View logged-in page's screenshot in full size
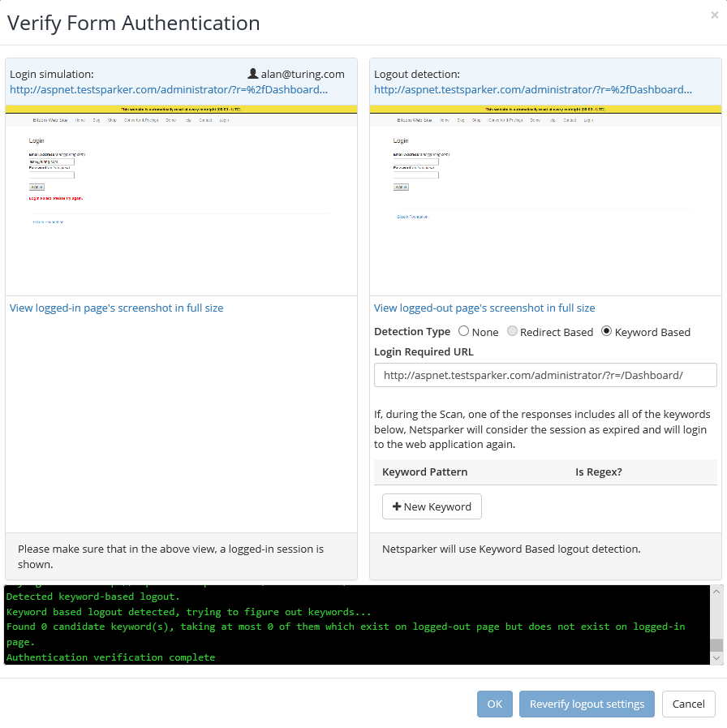Image resolution: width=727 pixels, height=728 pixels. point(117,308)
